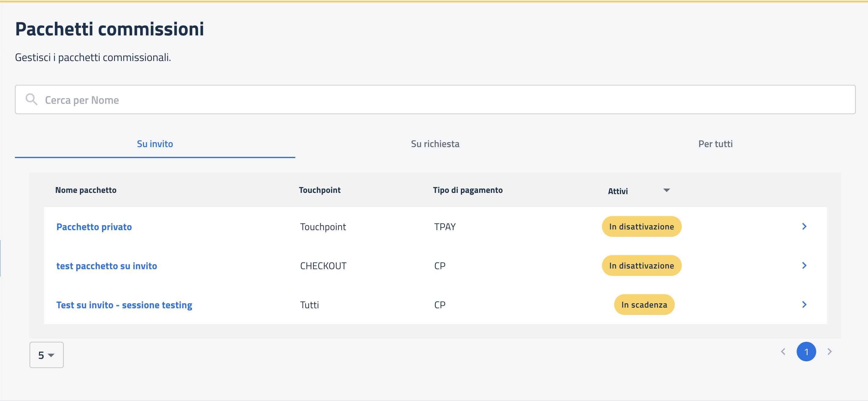Image resolution: width=868 pixels, height=401 pixels.
Task: Click the magnifying glass search icon
Action: pos(31,99)
